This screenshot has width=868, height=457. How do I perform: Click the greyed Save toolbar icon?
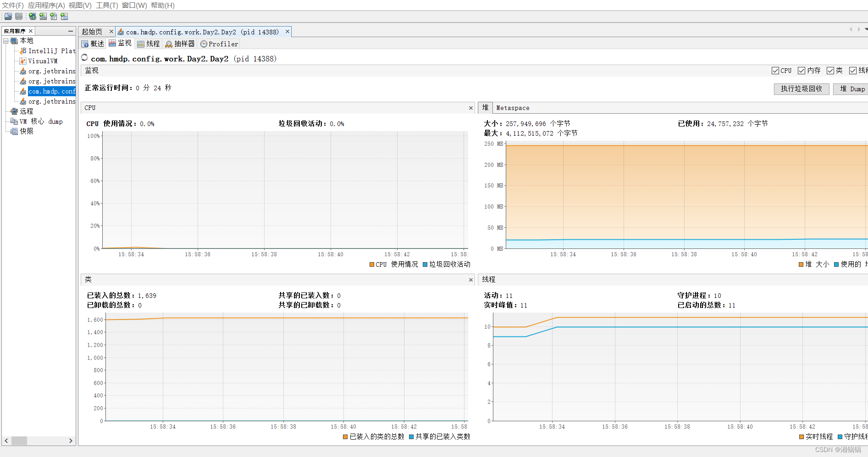pos(19,17)
